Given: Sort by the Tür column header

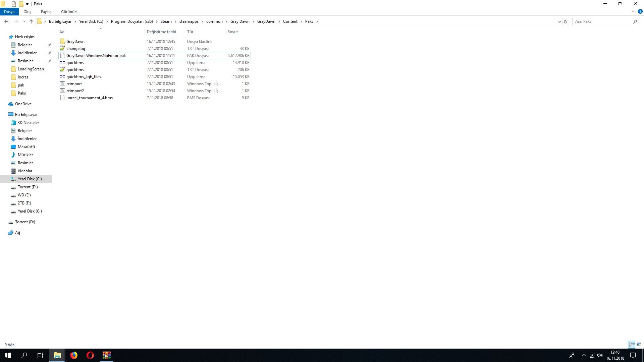Looking at the screenshot, I should [x=205, y=32].
